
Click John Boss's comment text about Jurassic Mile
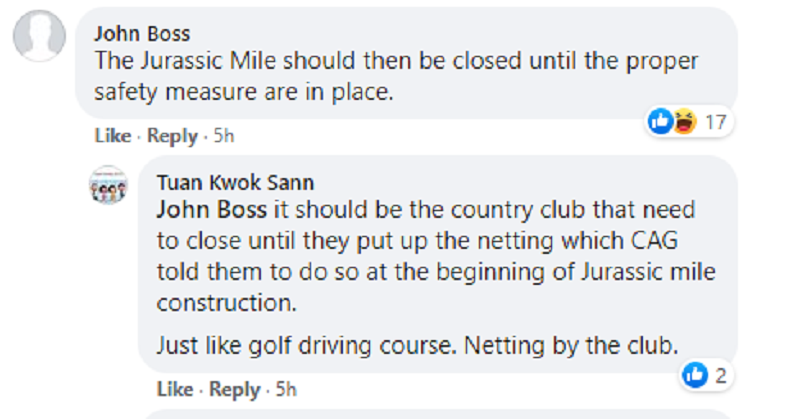[396, 75]
